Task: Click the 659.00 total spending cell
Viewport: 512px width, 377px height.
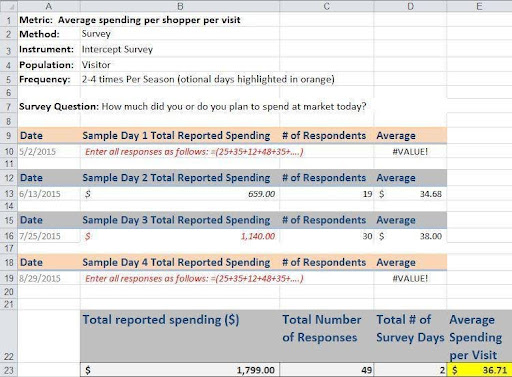Action: click(180, 194)
